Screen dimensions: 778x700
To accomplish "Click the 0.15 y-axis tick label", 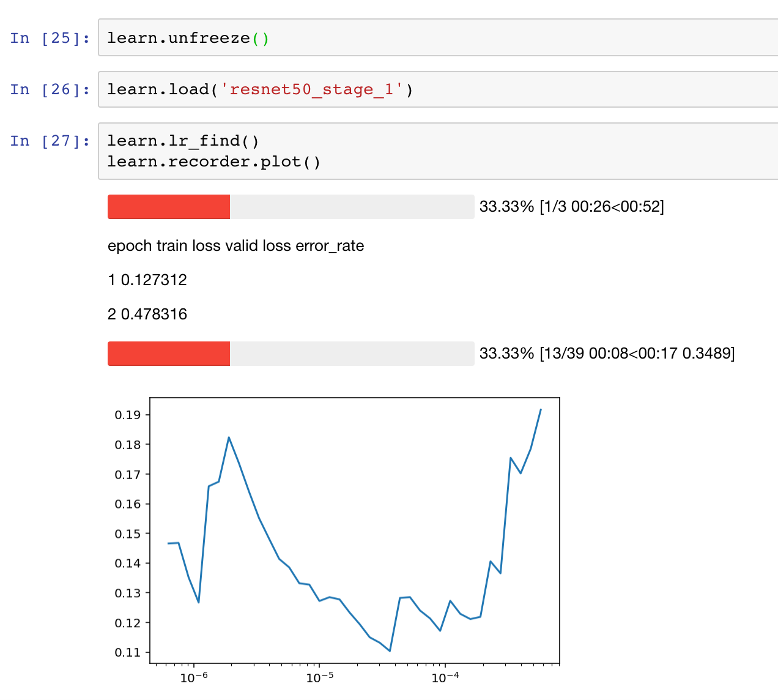I will 128,534.
